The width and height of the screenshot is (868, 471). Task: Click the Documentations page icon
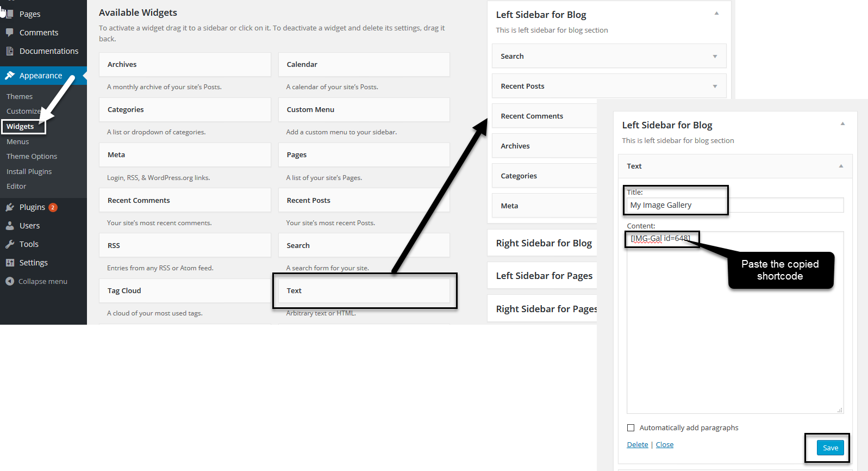pyautogui.click(x=10, y=51)
